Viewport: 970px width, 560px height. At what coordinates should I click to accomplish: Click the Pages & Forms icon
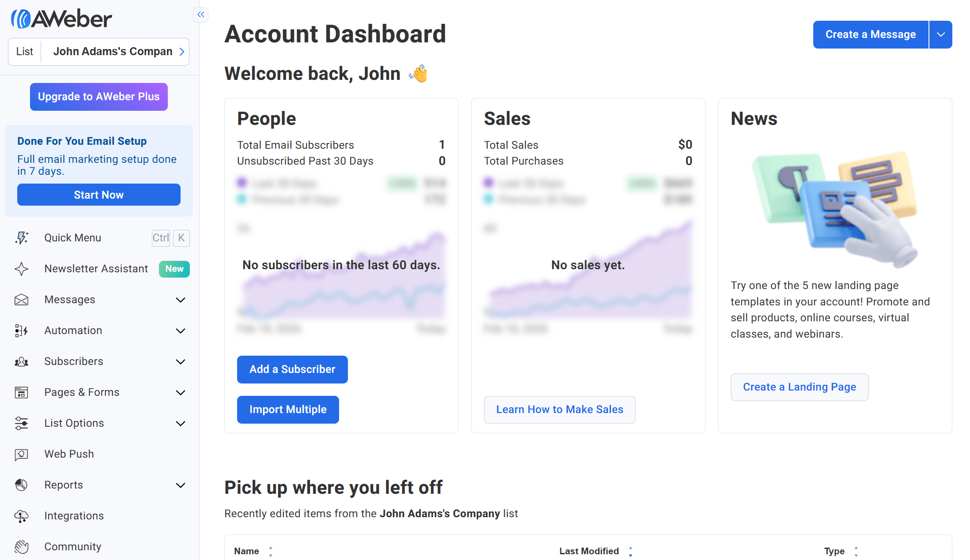(21, 392)
